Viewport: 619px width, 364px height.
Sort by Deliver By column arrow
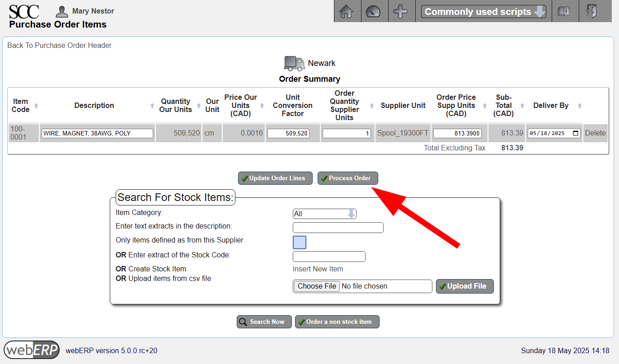click(579, 106)
